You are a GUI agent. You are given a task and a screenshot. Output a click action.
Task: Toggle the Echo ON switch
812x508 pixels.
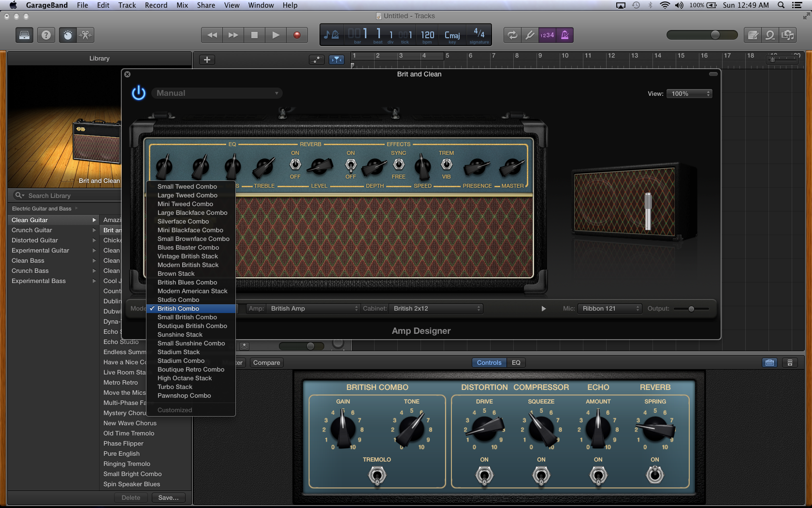pos(598,476)
